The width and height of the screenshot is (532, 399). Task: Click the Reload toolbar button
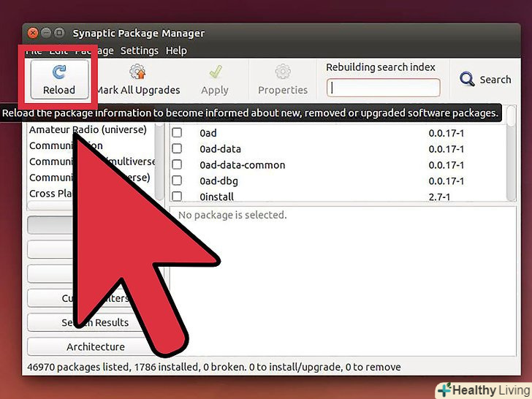pyautogui.click(x=59, y=80)
